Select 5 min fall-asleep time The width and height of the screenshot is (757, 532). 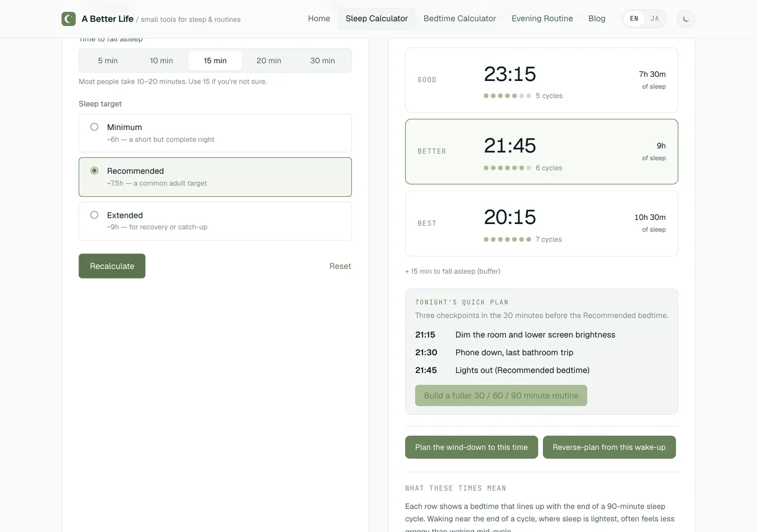click(108, 60)
